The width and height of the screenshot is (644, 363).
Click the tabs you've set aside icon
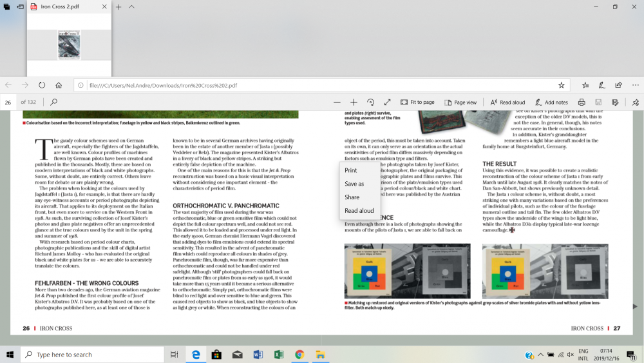[x=6, y=6]
